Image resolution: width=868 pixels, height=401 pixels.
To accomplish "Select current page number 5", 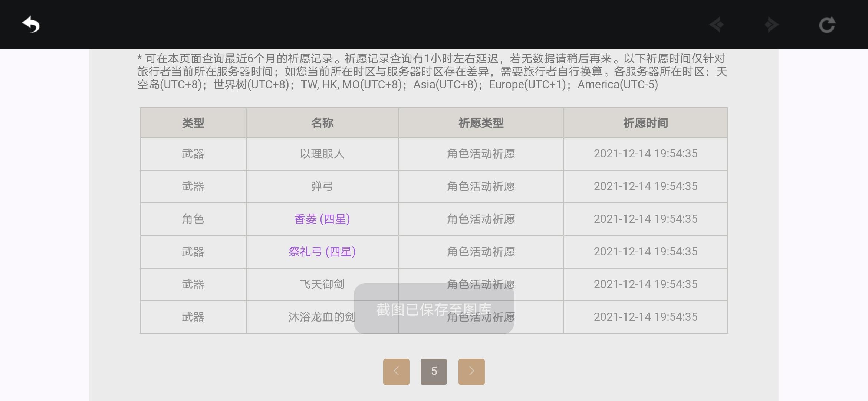I will point(434,371).
